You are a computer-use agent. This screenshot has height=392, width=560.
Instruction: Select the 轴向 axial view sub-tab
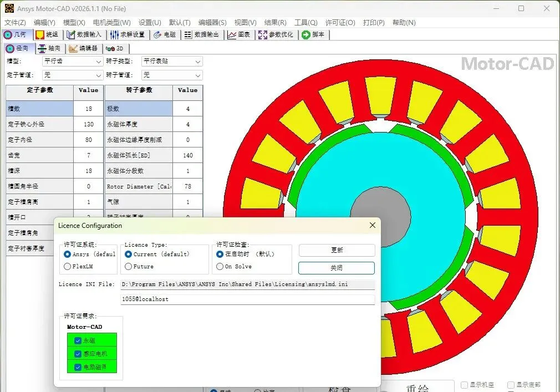50,48
